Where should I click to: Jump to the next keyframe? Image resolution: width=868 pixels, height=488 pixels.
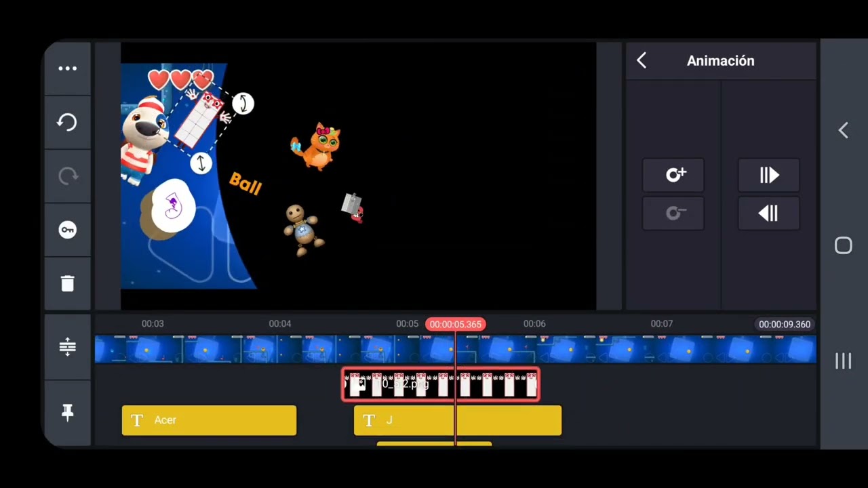(769, 176)
